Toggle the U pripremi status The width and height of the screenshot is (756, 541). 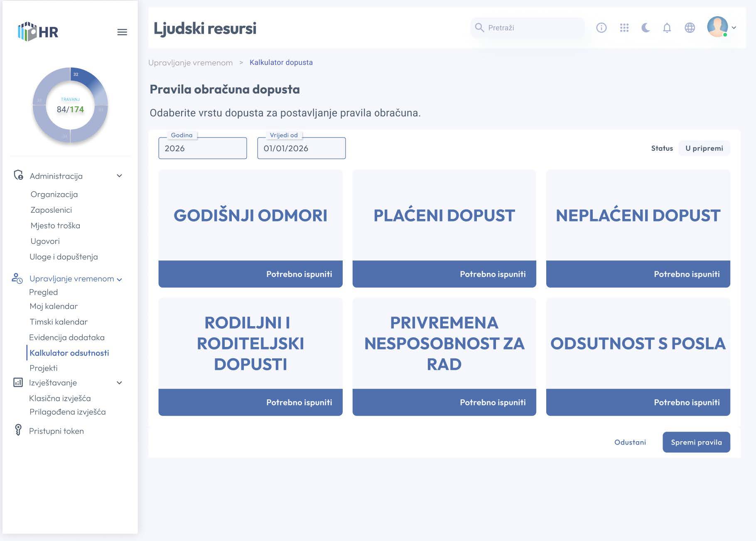coord(704,148)
